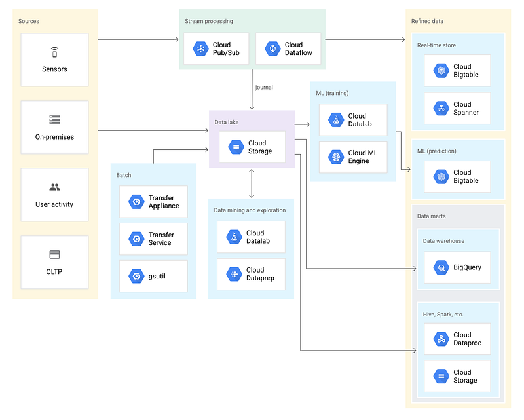Click the Data lake group title
524x420 pixels.
227,122
